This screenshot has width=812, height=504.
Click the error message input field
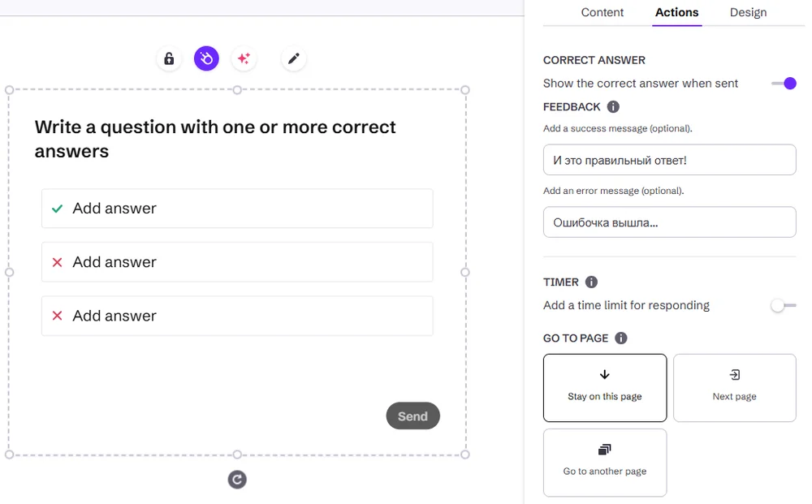pos(669,222)
